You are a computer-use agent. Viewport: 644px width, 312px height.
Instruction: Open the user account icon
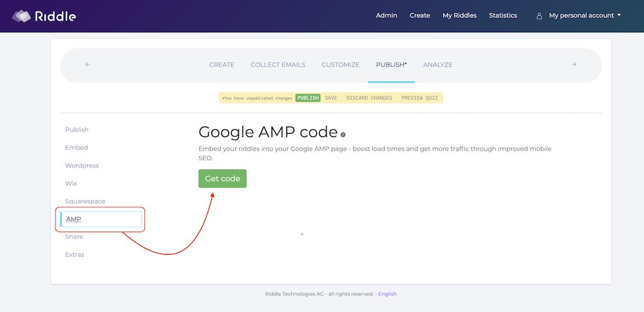coord(539,16)
